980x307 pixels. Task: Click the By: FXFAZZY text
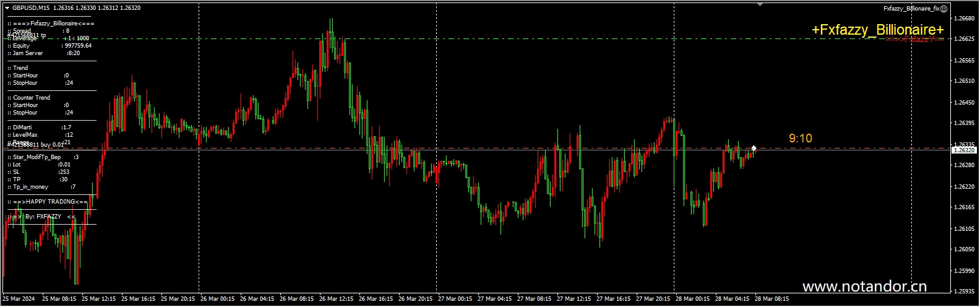tap(42, 217)
